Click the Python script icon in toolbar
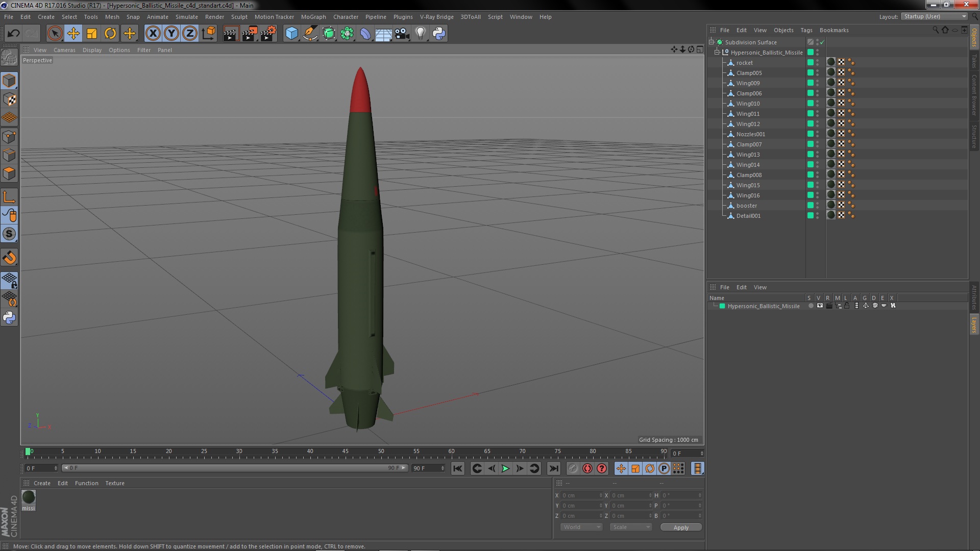Image resolution: width=980 pixels, height=551 pixels. coord(439,34)
